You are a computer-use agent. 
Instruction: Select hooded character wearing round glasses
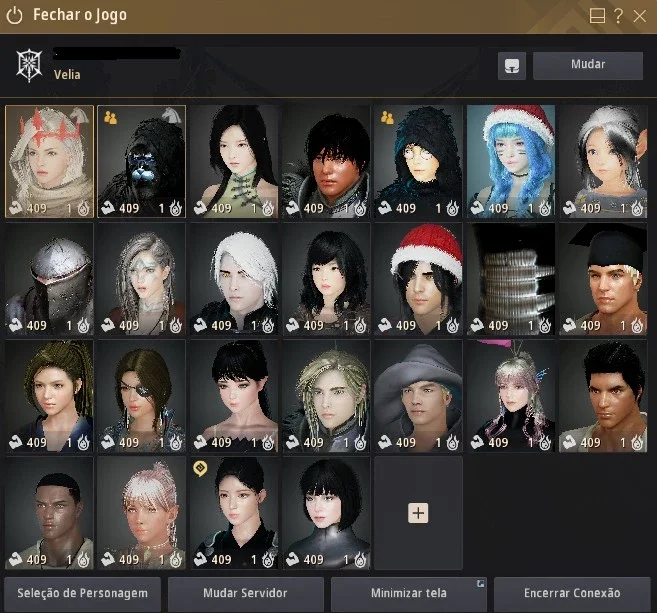pyautogui.click(x=418, y=161)
